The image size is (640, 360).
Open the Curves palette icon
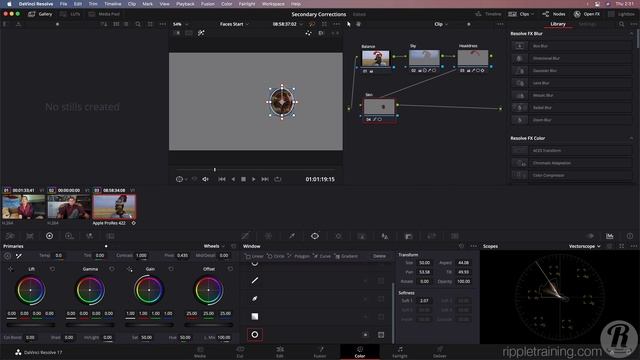[x=245, y=236]
